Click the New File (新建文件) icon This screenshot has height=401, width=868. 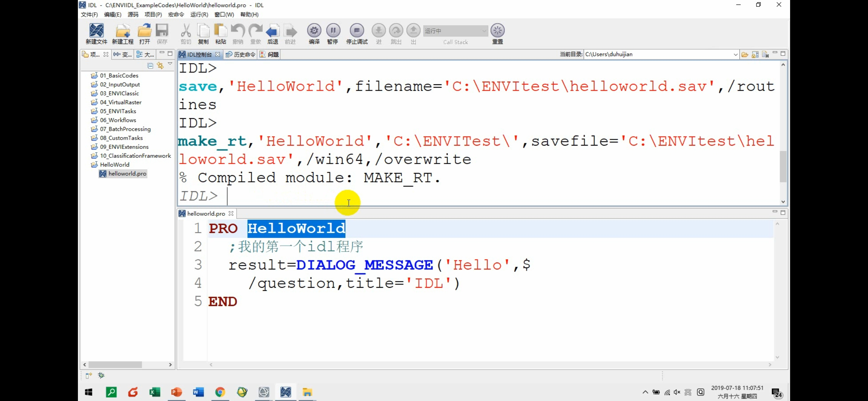96,31
